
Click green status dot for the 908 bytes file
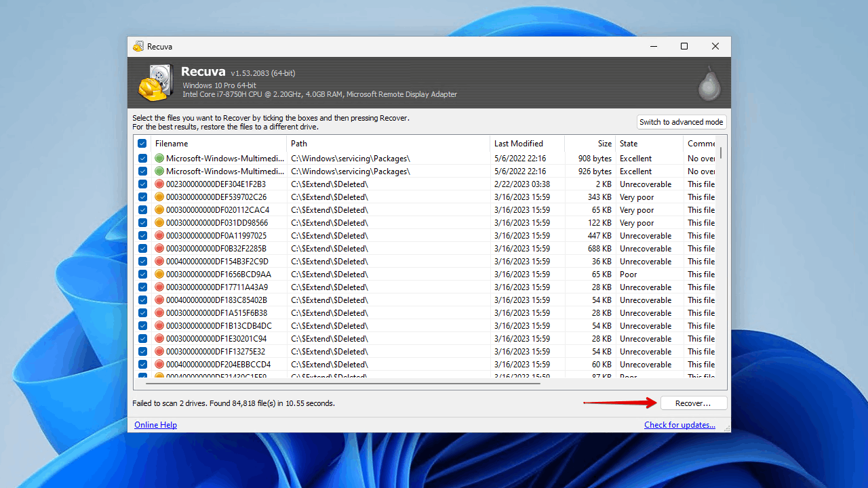click(159, 159)
